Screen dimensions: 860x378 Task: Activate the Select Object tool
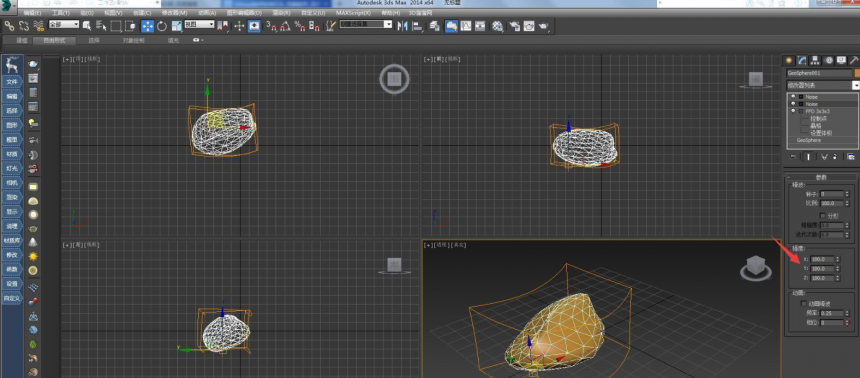pyautogui.click(x=87, y=25)
